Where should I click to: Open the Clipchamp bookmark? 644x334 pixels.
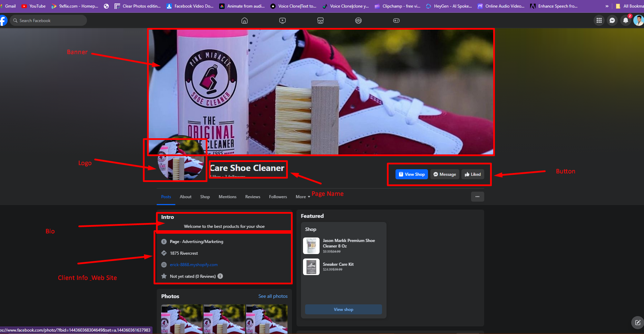click(x=398, y=6)
